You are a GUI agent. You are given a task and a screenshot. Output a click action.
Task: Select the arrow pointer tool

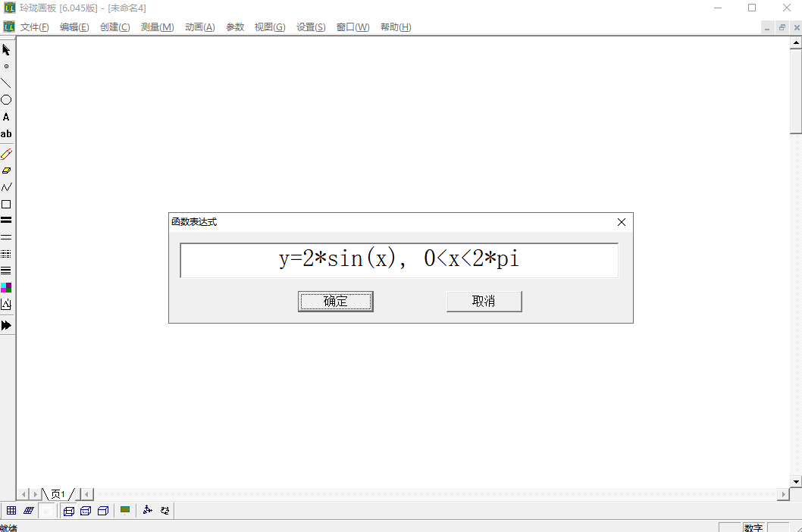(x=6, y=50)
